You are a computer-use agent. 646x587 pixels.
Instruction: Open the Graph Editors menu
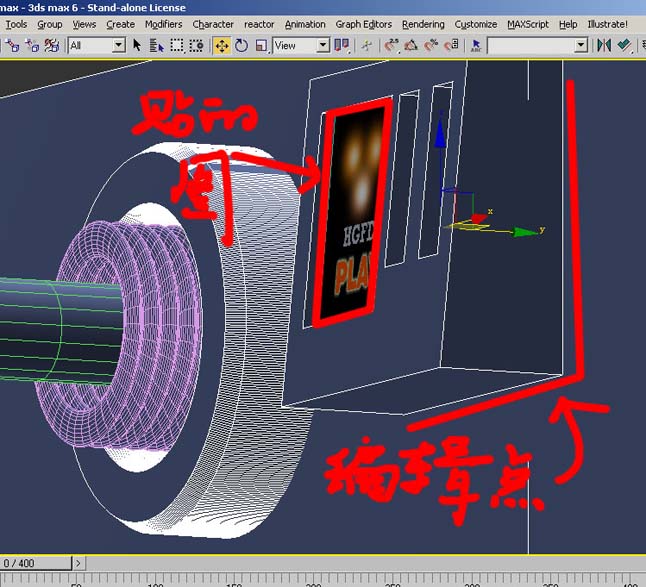pos(363,24)
